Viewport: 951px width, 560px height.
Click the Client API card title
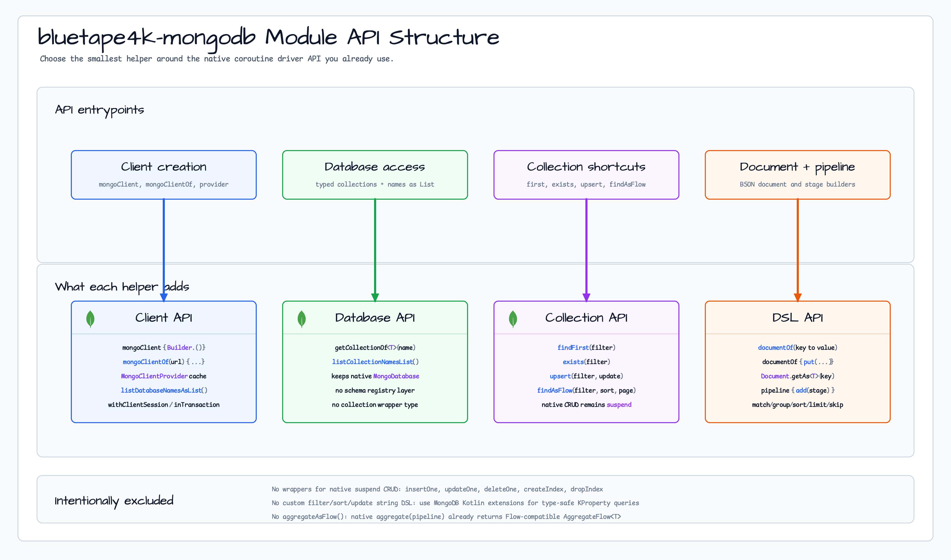click(x=164, y=318)
